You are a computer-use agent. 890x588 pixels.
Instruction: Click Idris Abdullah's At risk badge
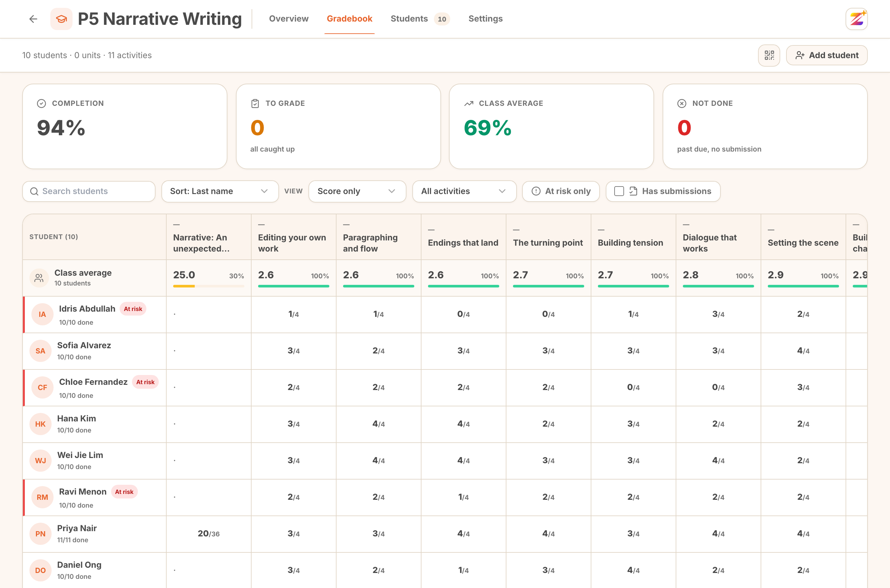click(x=133, y=309)
